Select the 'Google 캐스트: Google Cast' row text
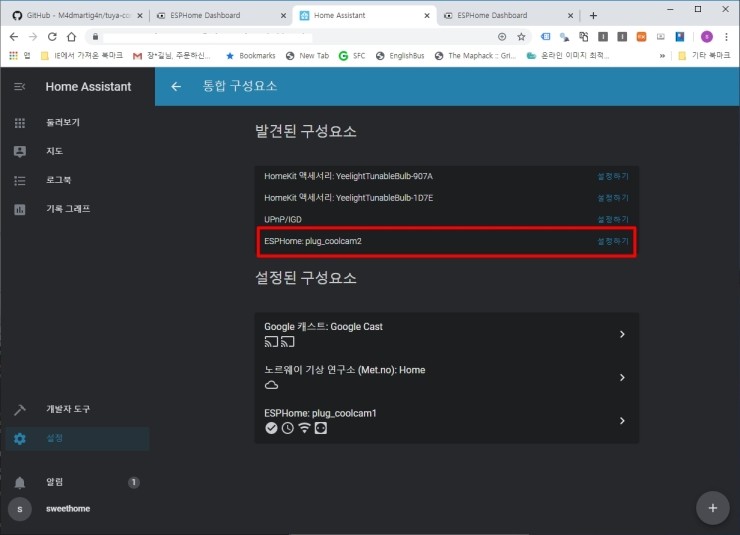 323,326
